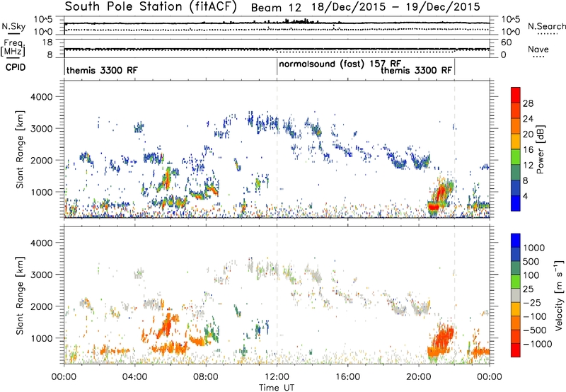
Task: Click the "08:00" time tick label
Action: click(206, 376)
